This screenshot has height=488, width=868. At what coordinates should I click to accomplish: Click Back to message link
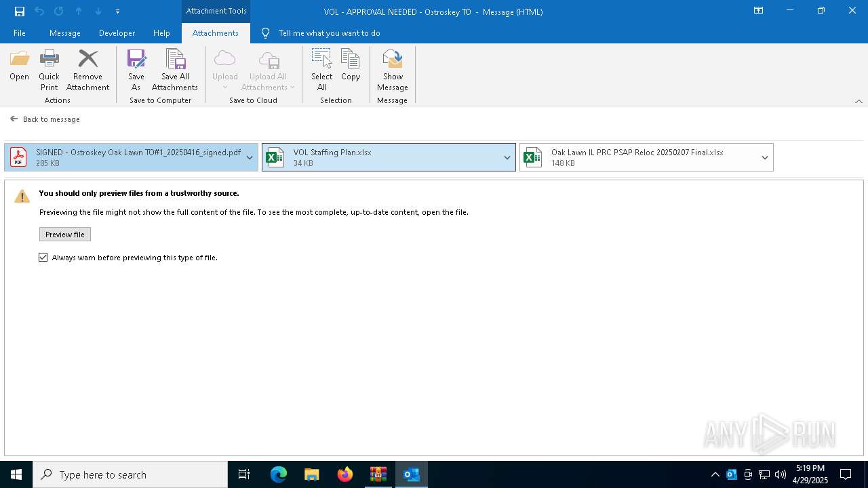[45, 119]
